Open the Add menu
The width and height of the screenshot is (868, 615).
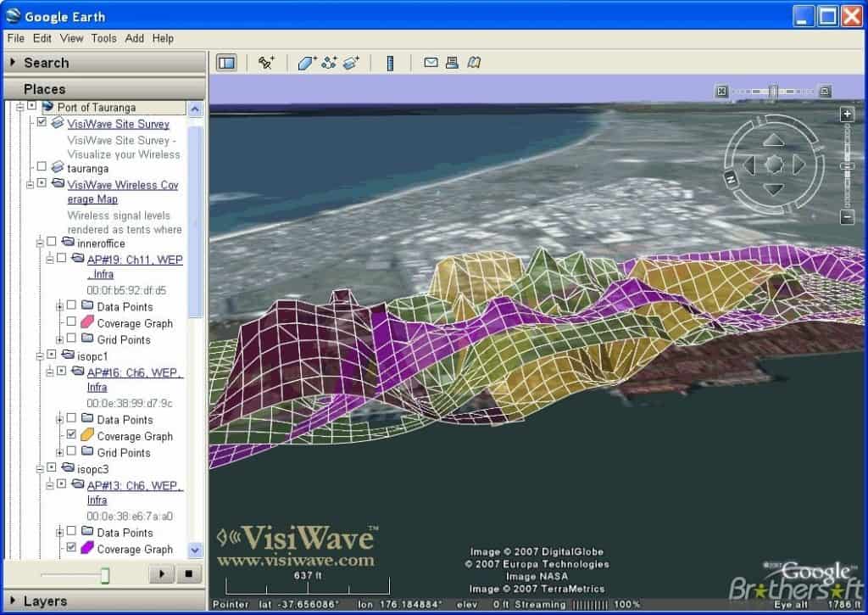click(135, 38)
